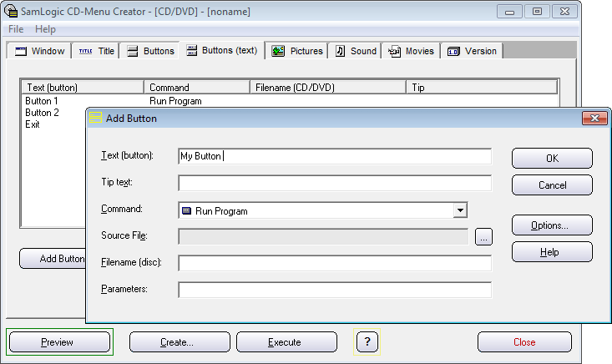Maximize the CD-Menu Creator window
The image size is (612, 364).
coord(537,12)
